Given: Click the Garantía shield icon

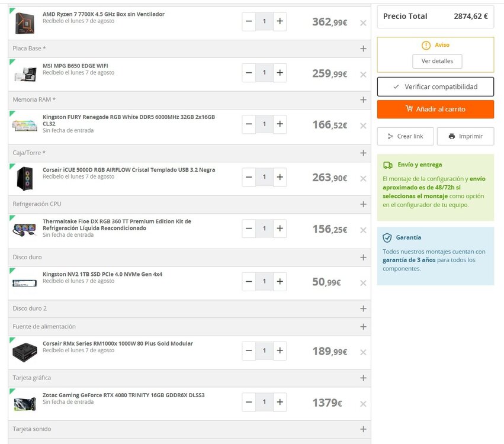Looking at the screenshot, I should (x=387, y=238).
